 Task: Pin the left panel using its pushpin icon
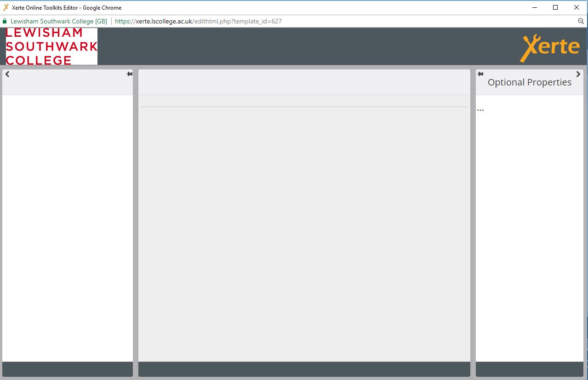(x=130, y=74)
